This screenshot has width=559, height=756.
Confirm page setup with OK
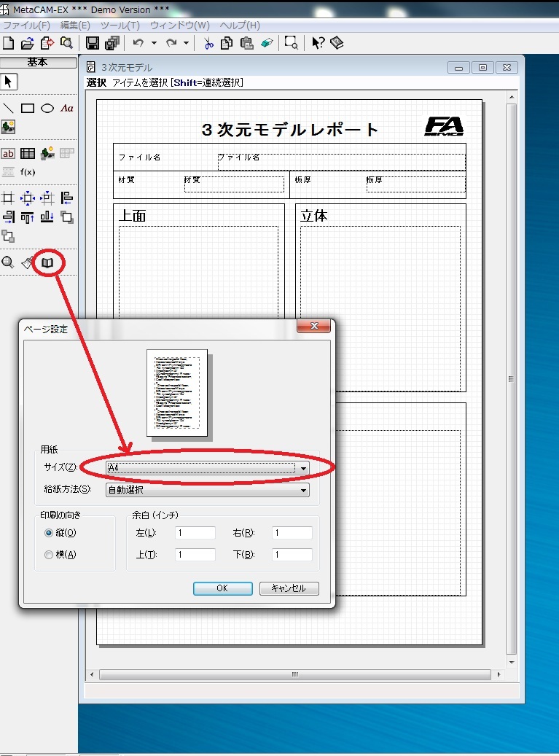(222, 588)
